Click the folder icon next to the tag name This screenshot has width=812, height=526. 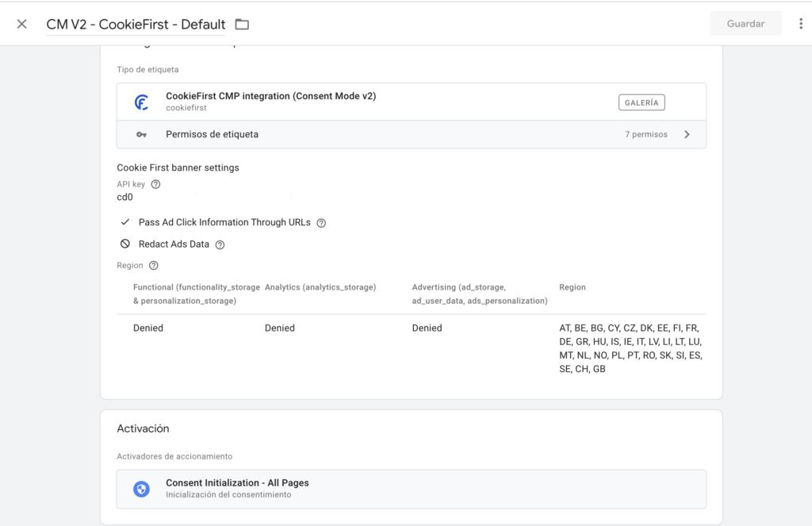242,25
